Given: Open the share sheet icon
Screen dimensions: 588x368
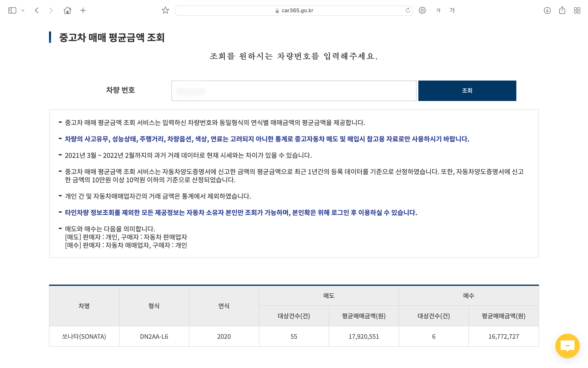Looking at the screenshot, I should click(x=562, y=10).
